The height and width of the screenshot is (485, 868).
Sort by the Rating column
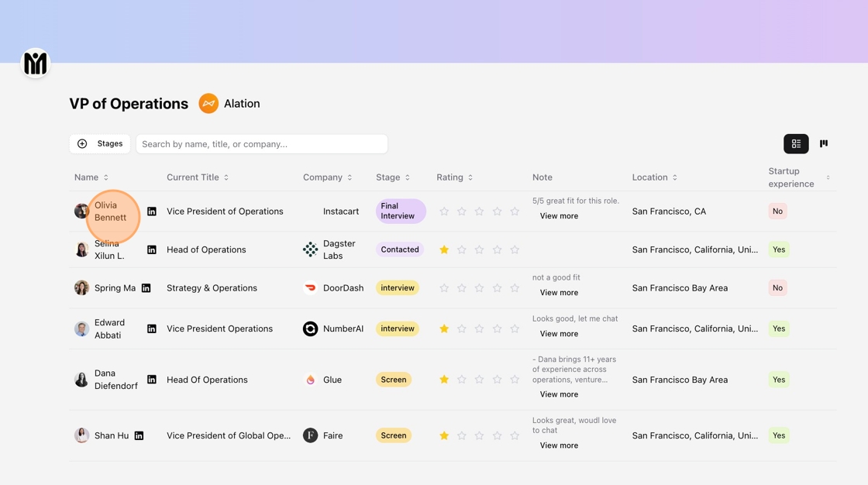click(454, 177)
